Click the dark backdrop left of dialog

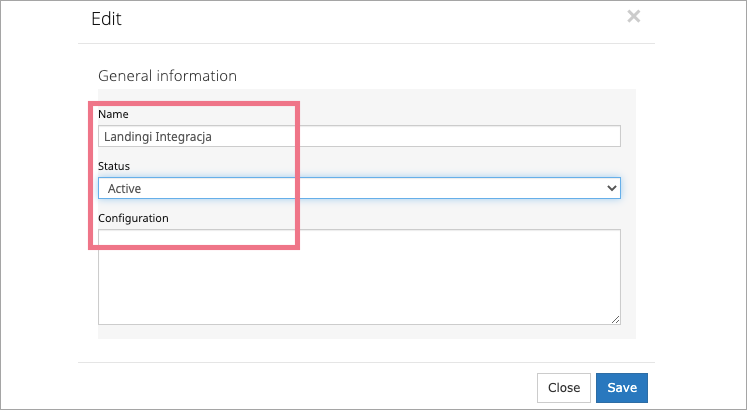38,200
